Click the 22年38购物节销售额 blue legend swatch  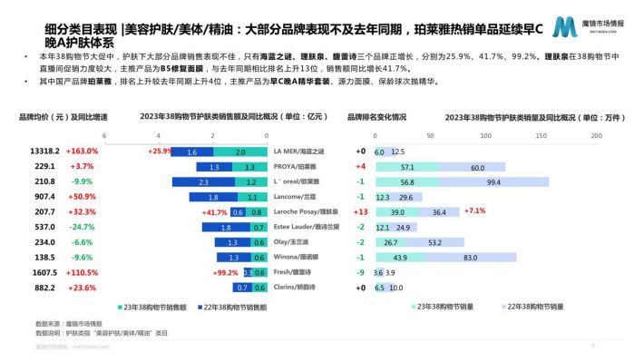click(200, 308)
